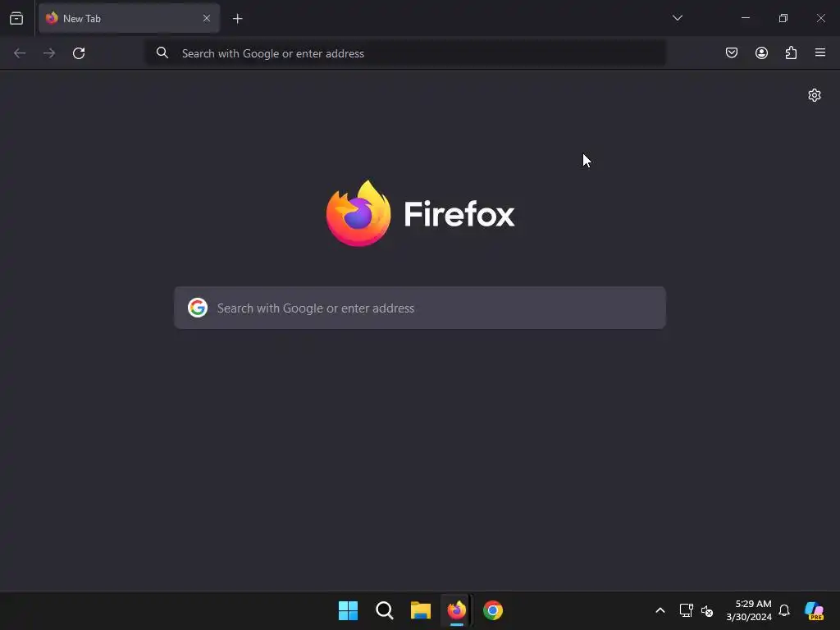This screenshot has width=840, height=630.
Task: Reload the current page
Action: pyautogui.click(x=79, y=53)
